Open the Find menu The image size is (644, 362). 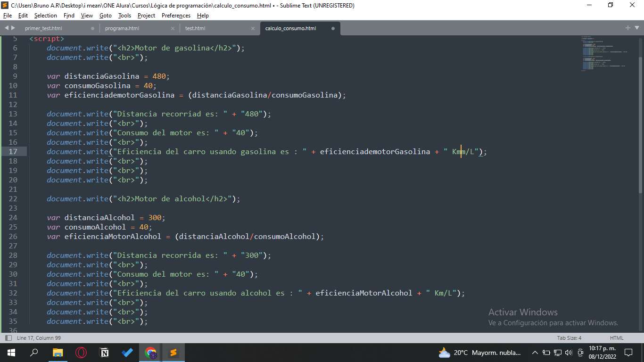coord(69,16)
